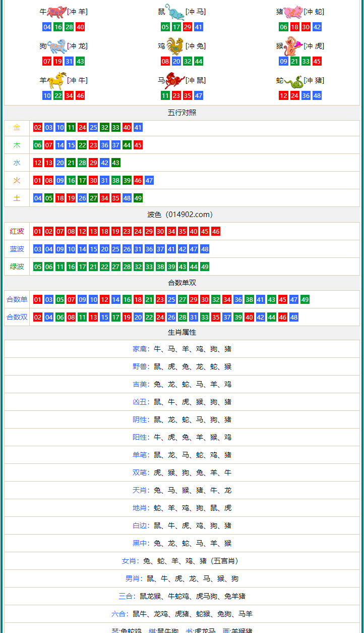
Task: Click the 三合 label text
Action: coord(126,596)
